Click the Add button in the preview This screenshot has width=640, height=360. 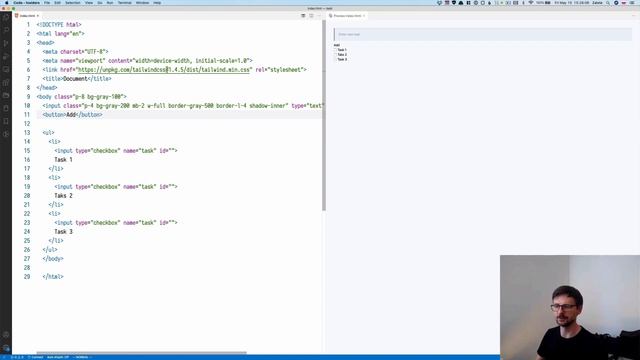click(x=337, y=45)
